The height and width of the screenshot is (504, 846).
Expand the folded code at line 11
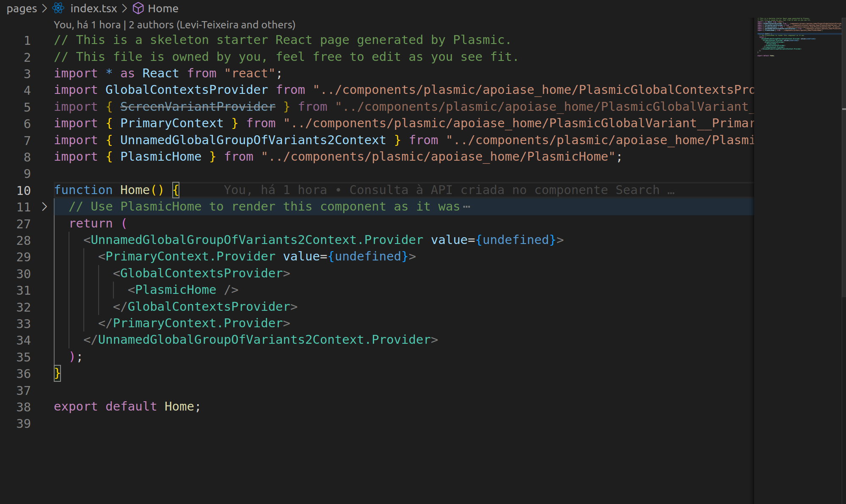(x=44, y=207)
